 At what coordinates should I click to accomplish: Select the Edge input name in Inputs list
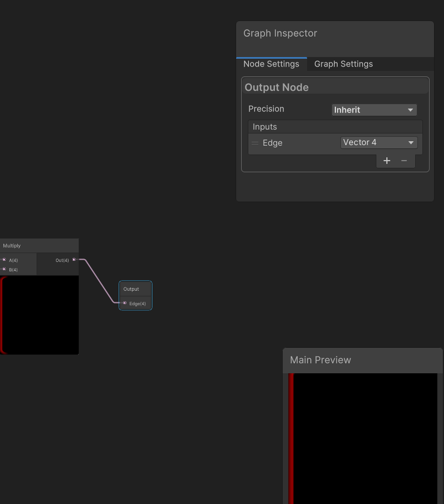click(x=273, y=143)
